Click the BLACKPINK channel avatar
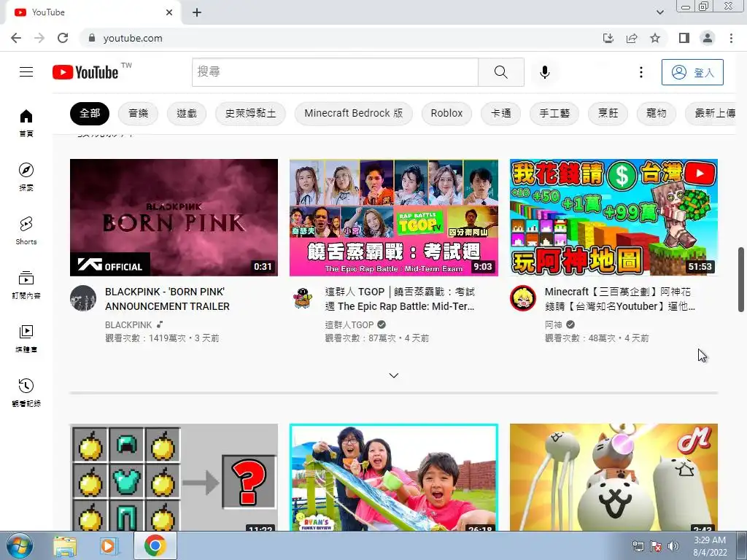The height and width of the screenshot is (560, 747). click(83, 298)
